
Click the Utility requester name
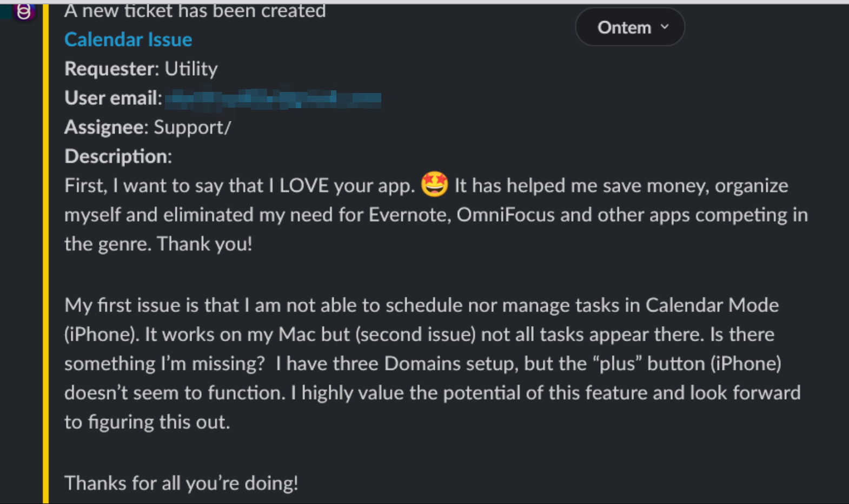191,69
